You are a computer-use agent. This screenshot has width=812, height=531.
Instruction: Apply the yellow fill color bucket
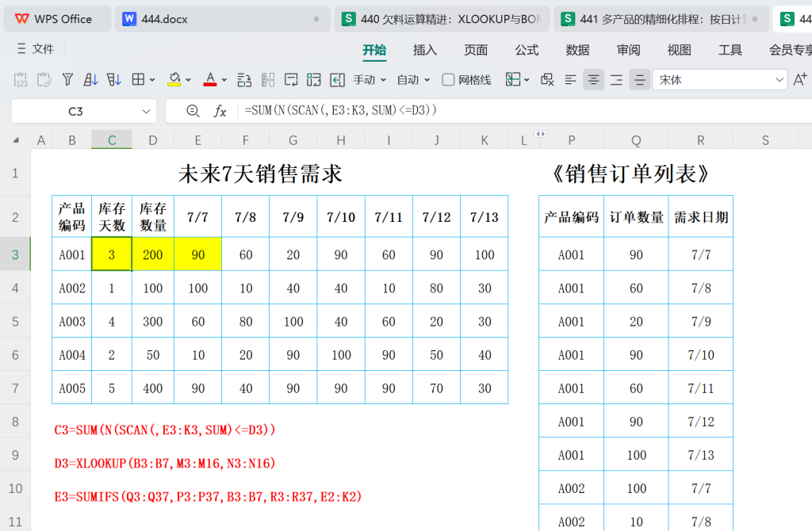click(x=174, y=80)
